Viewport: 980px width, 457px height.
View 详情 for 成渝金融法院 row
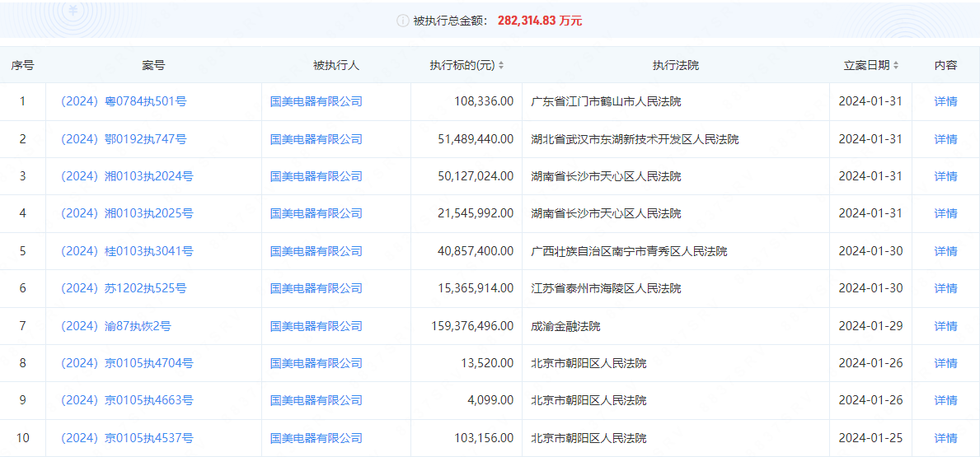[945, 326]
